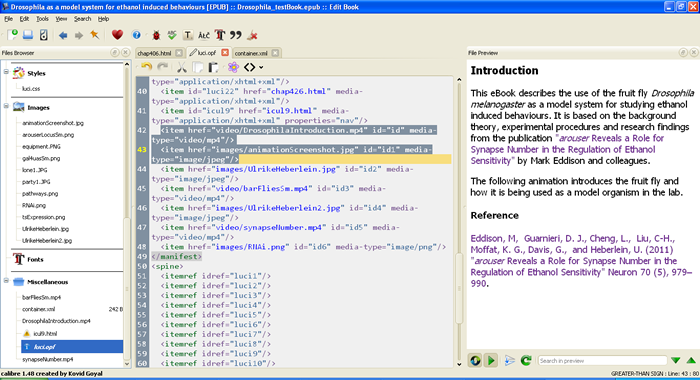Screen dimensions: 700x380
Task: Click the scissors cut icon in editor toolbar
Action: point(181,67)
